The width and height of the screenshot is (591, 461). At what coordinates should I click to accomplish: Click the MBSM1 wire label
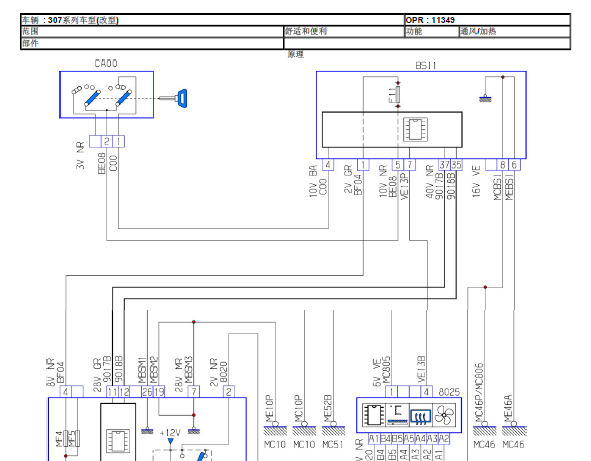tap(142, 371)
